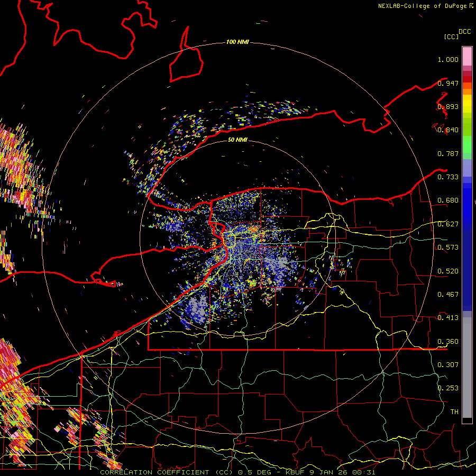Pick the gray segment of the color scale

coord(467,368)
